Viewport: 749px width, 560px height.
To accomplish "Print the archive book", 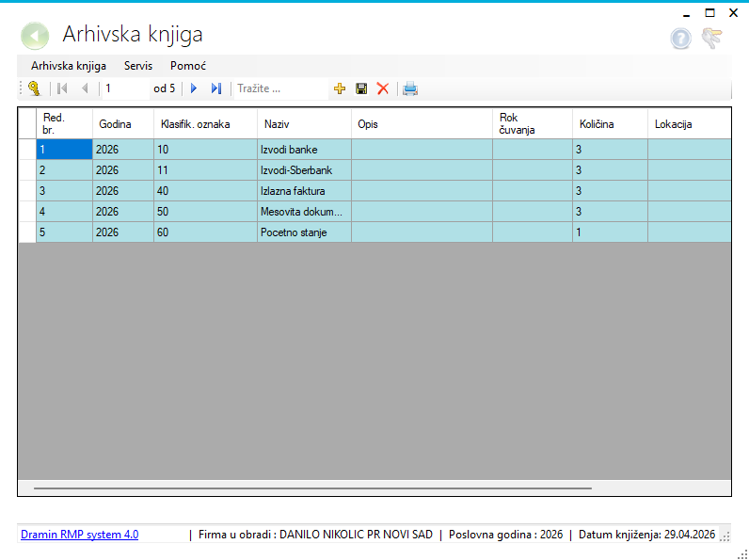I will click(410, 88).
